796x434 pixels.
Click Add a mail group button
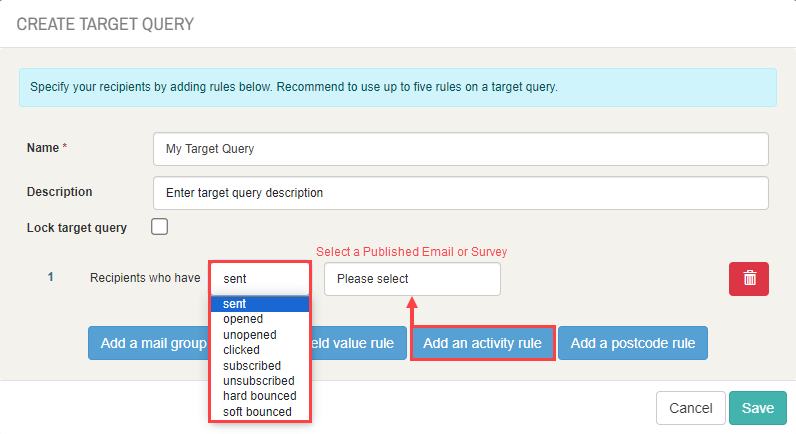coord(149,343)
